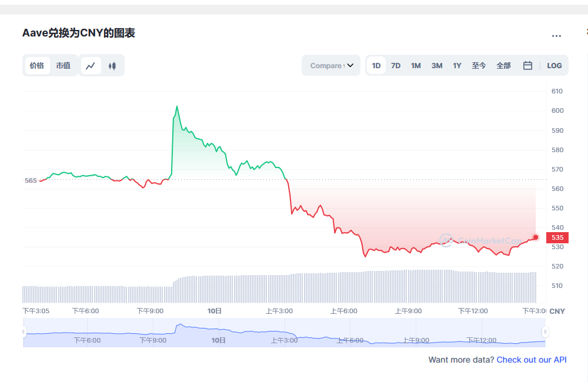Click the 600 y-axis value
588x382 pixels.
[x=557, y=110]
